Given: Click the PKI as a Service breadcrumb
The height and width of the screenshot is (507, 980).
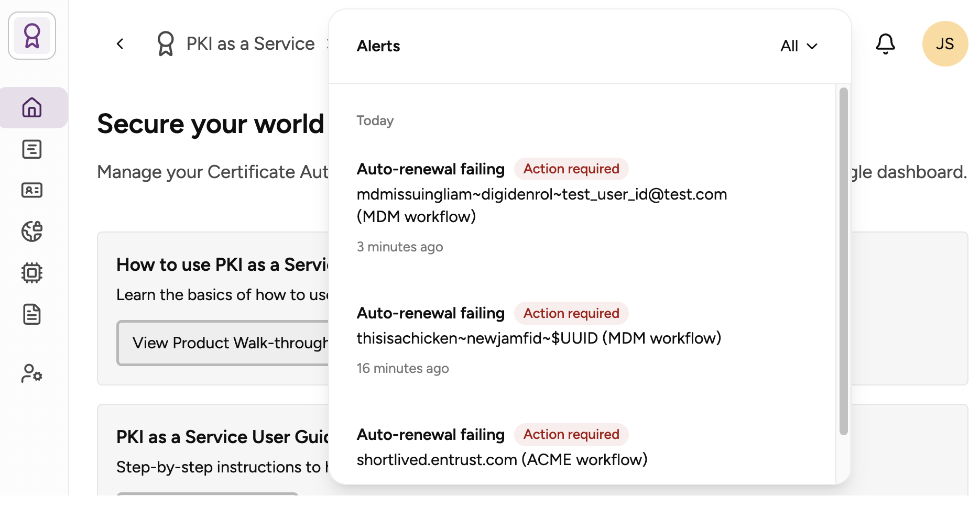Looking at the screenshot, I should pos(251,44).
